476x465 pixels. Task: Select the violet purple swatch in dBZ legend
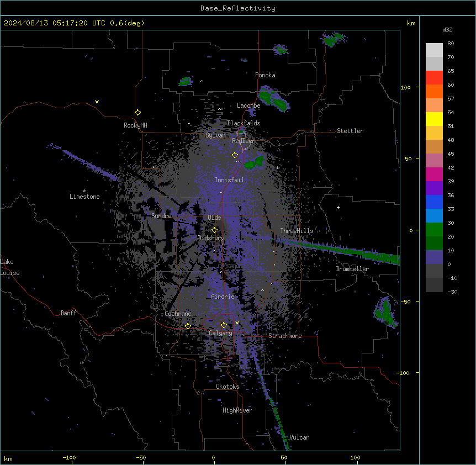click(434, 188)
